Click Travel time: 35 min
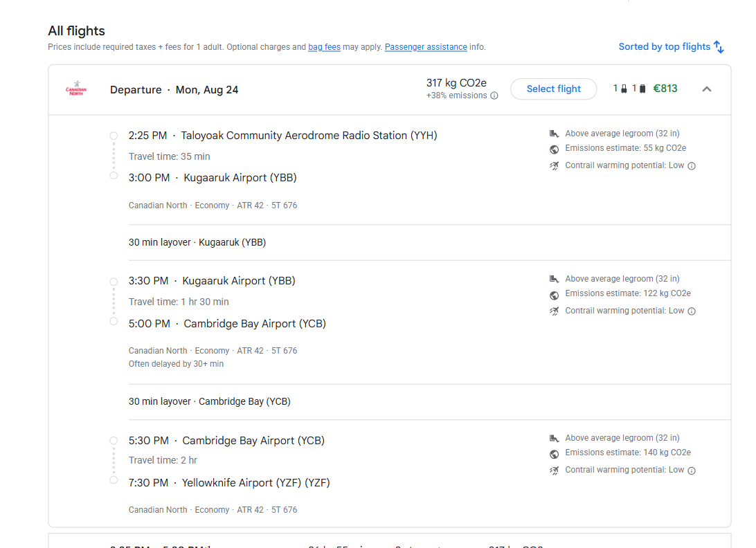The image size is (756, 548). [x=169, y=156]
